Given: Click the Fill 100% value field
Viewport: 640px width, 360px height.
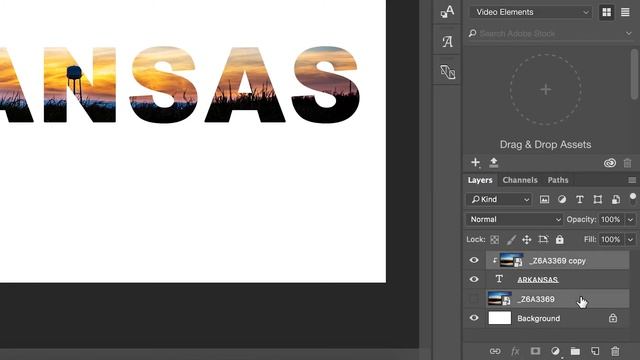Looking at the screenshot, I should (611, 240).
